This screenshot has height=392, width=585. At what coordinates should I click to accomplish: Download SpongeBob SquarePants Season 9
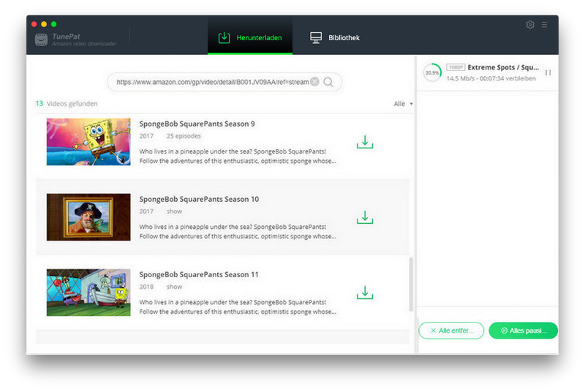pos(365,142)
